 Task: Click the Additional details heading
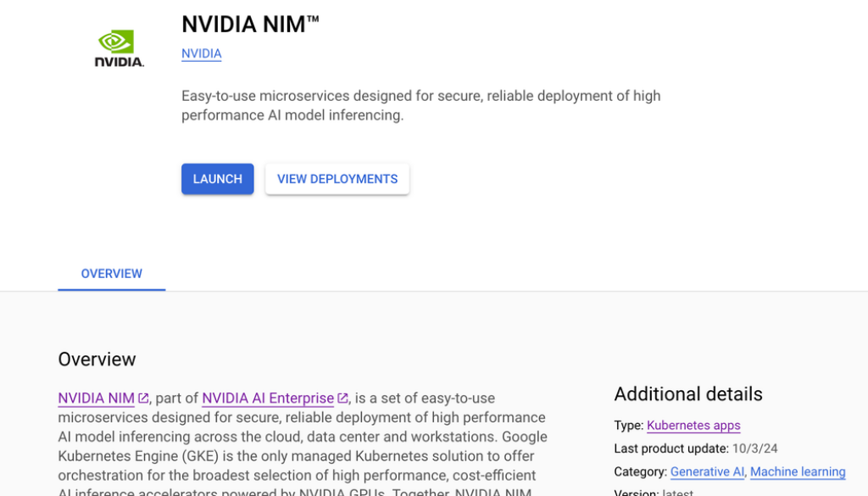click(x=687, y=394)
